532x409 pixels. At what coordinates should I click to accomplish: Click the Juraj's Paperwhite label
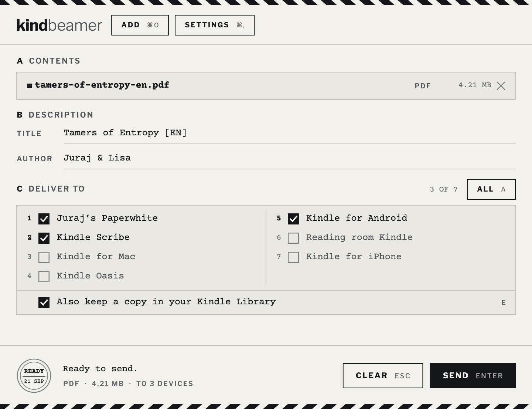point(107,218)
